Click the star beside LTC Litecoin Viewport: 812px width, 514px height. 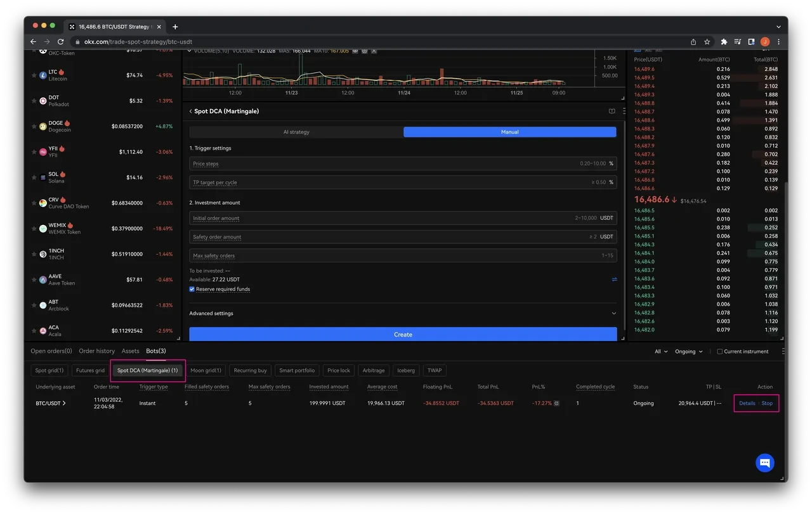[x=34, y=75]
